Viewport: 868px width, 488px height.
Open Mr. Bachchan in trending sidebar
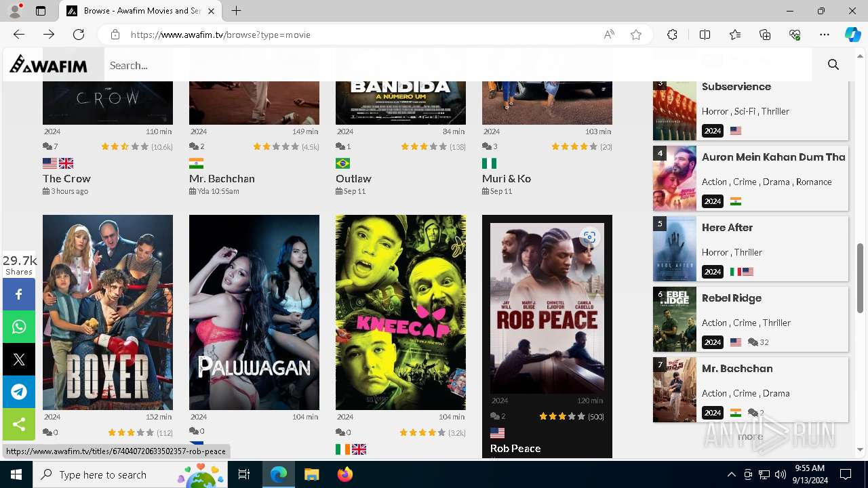737,369
